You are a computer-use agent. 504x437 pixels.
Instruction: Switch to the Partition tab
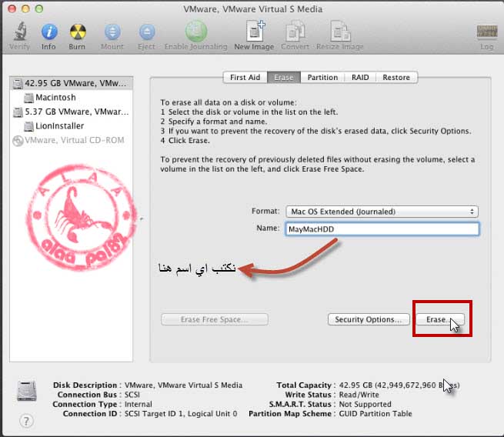pos(322,78)
